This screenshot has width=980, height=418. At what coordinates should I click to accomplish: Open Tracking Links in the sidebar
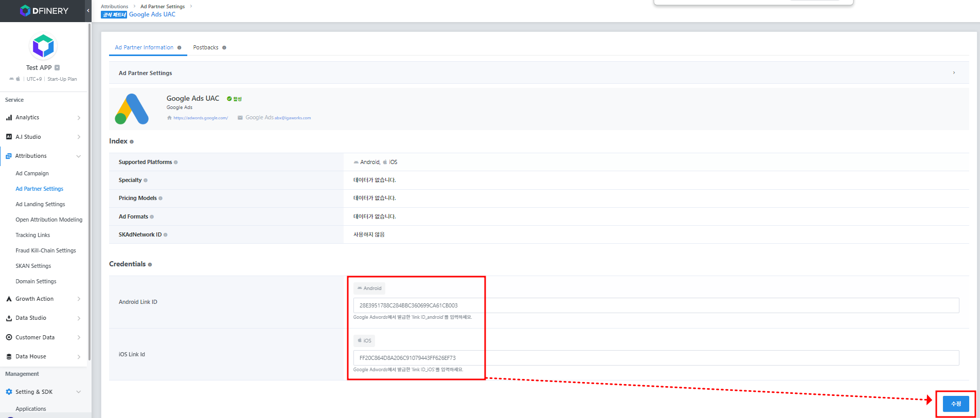tap(33, 235)
